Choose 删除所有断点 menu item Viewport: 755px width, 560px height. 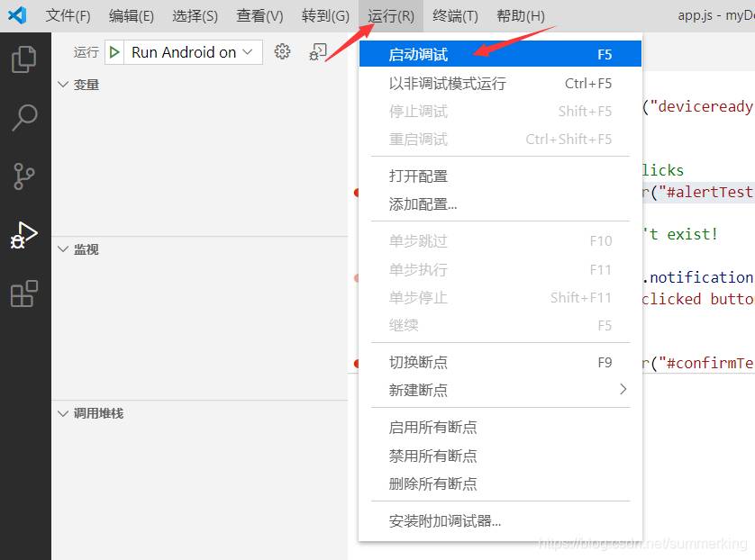(500, 483)
